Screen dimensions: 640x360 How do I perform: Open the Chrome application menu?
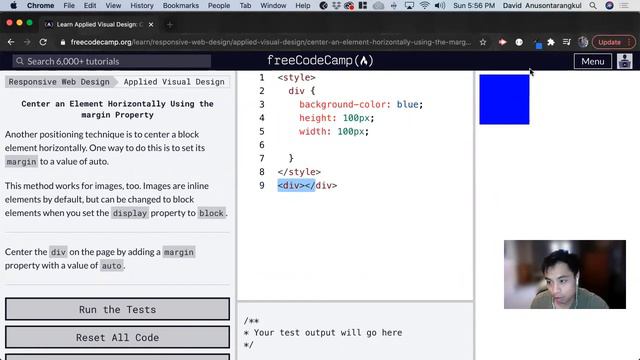tap(40, 5)
